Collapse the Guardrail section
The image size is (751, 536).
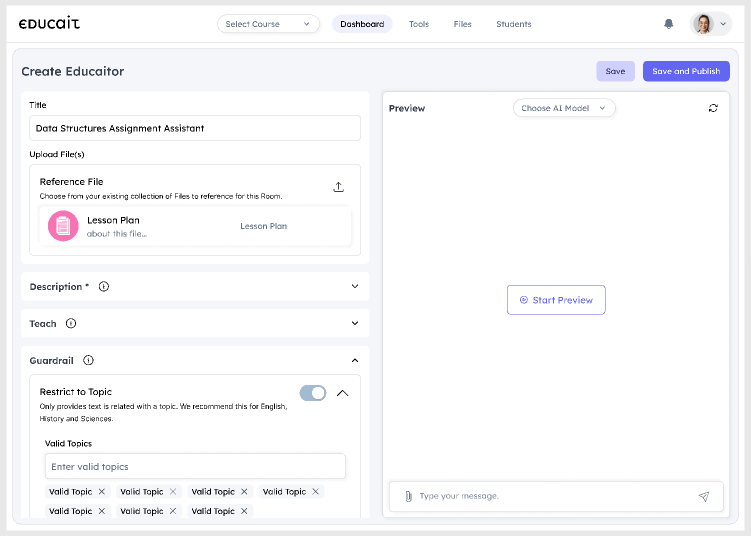pos(354,360)
